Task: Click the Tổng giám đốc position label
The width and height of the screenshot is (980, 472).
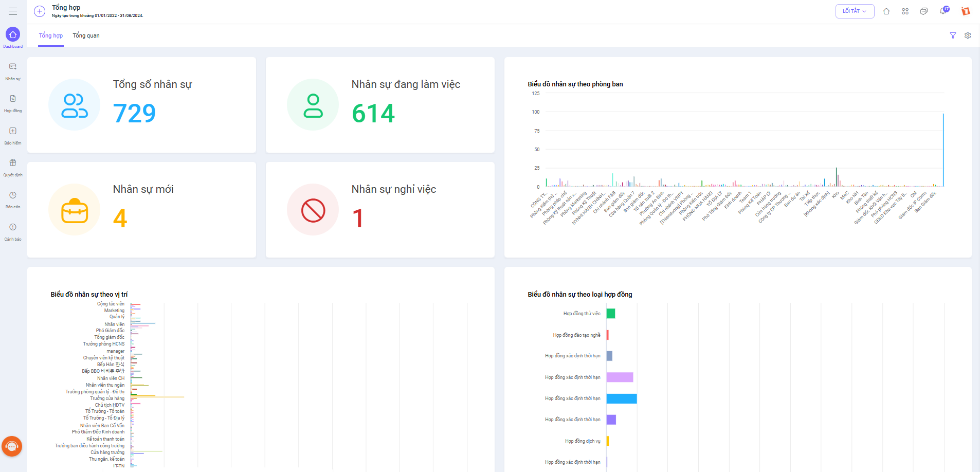Action: pyautogui.click(x=109, y=337)
